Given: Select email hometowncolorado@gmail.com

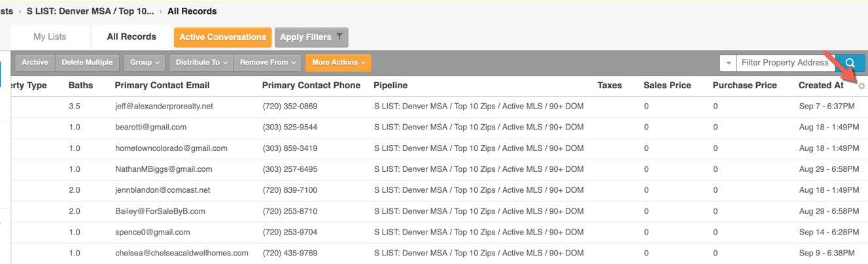Looking at the screenshot, I should click(x=171, y=148).
